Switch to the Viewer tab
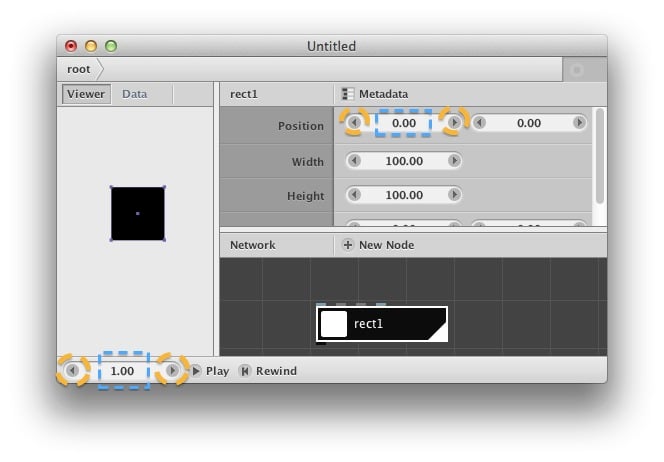The width and height of the screenshot is (664, 462). point(86,94)
